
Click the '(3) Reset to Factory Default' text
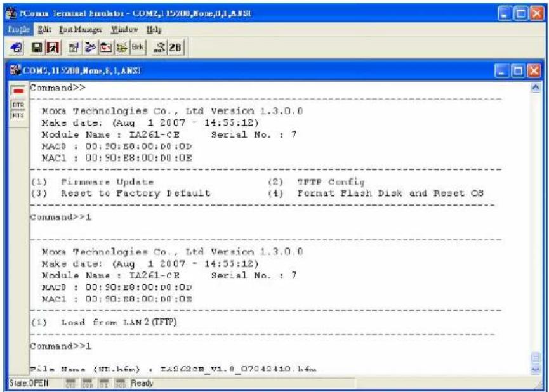click(x=121, y=193)
